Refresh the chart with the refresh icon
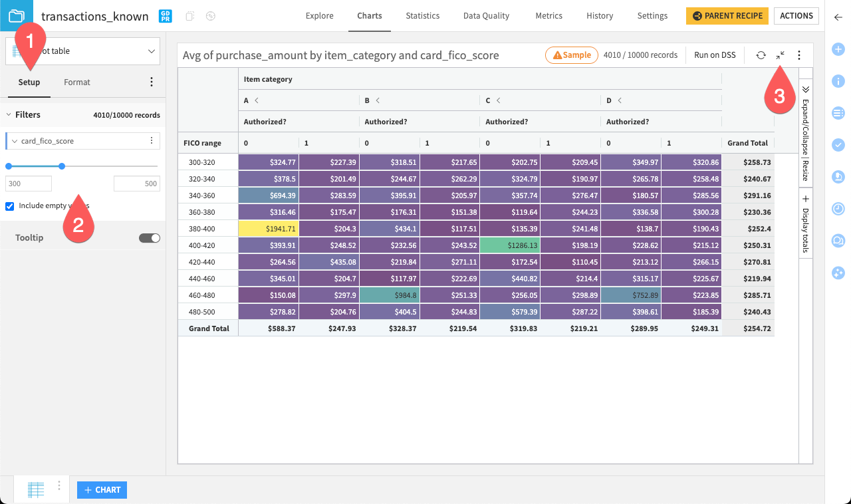 (761, 55)
